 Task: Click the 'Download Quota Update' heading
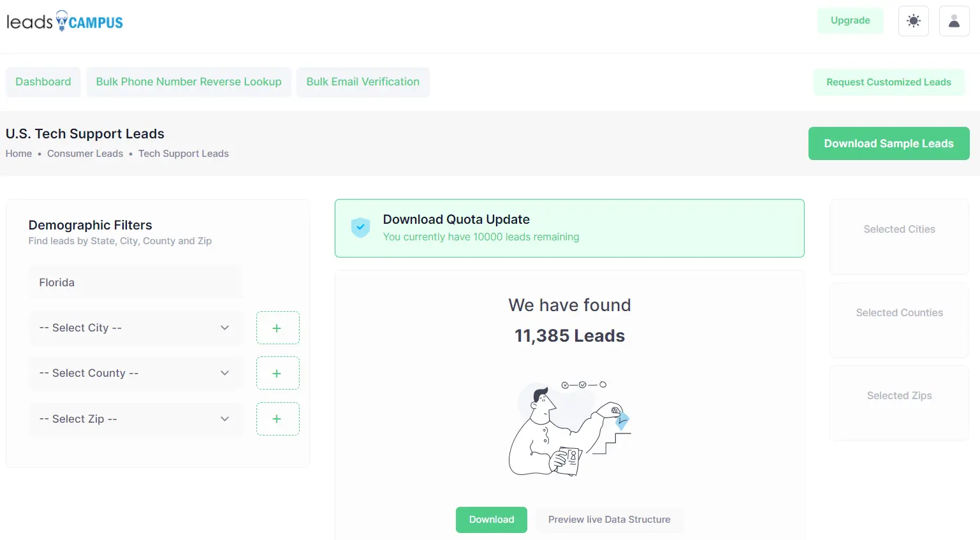pyautogui.click(x=457, y=219)
